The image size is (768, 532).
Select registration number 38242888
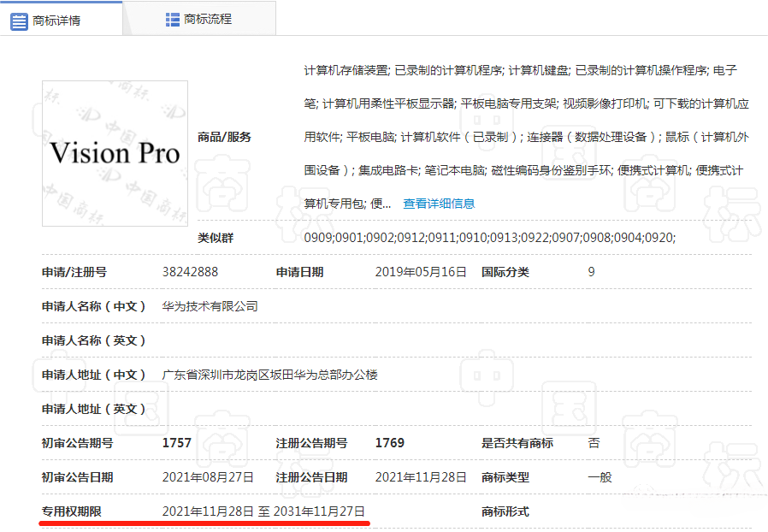(190, 272)
